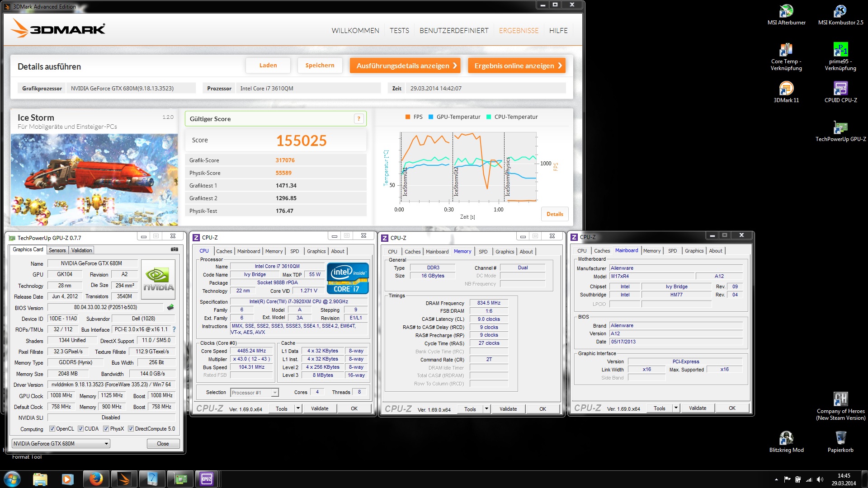Viewport: 868px width, 488px height.
Task: Open volume control in system tray
Action: tap(820, 479)
